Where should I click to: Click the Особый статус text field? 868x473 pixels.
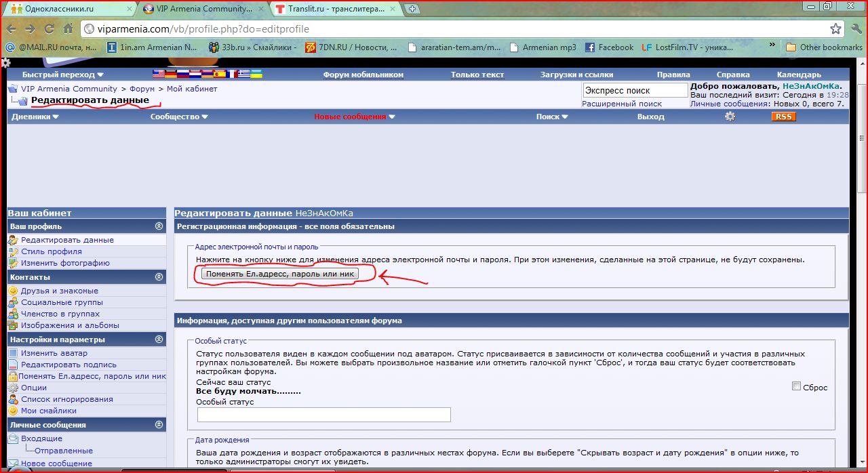point(323,414)
